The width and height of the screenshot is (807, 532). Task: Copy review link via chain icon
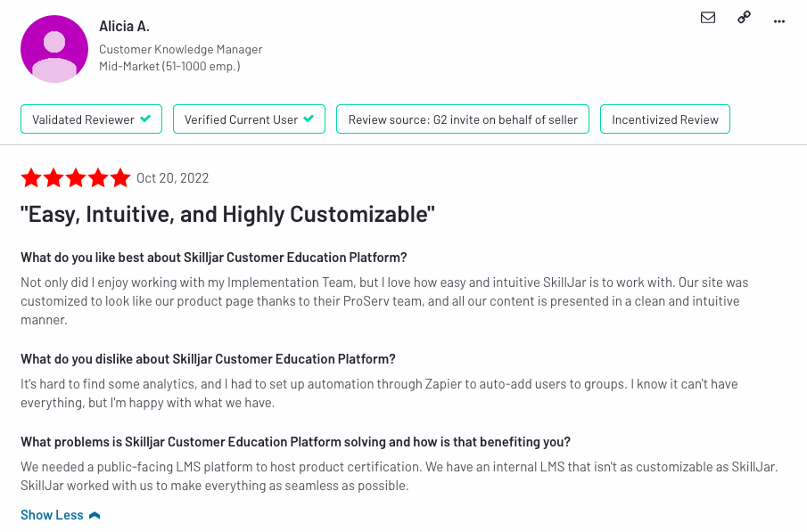point(744,18)
